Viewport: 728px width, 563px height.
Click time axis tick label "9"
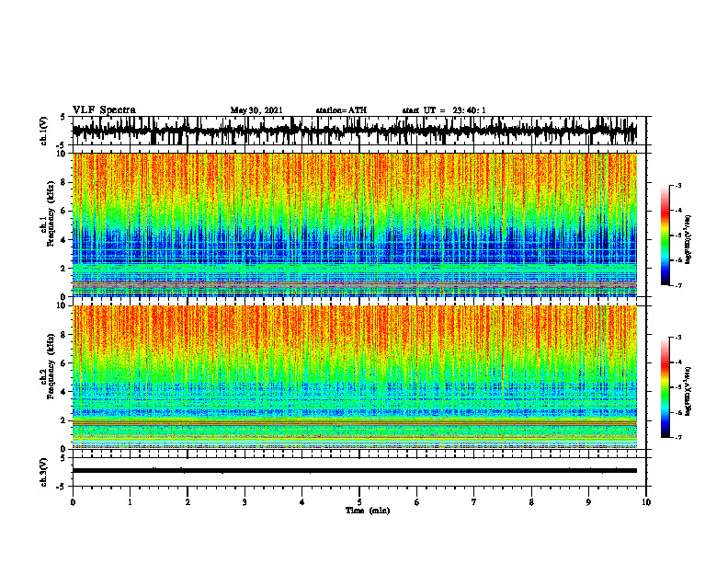(588, 502)
